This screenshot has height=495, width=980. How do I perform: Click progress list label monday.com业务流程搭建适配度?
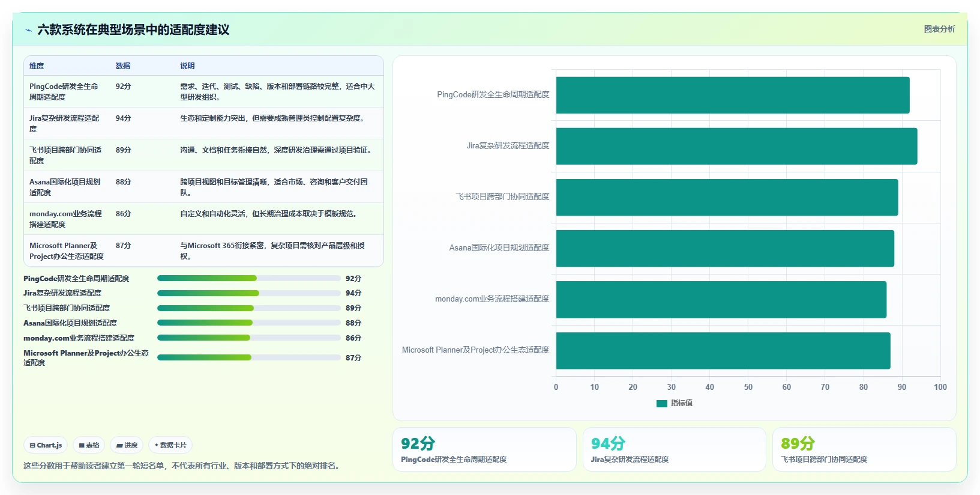tap(79, 338)
